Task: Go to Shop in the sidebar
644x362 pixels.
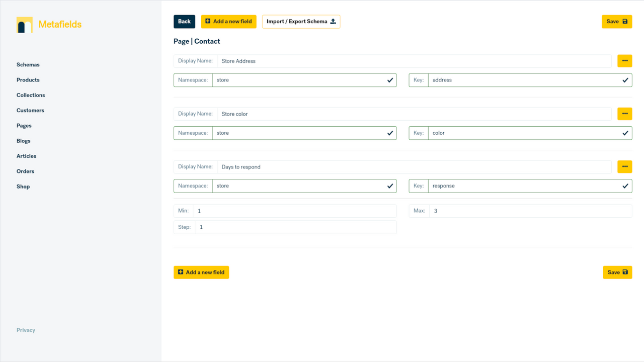Action: (x=23, y=186)
